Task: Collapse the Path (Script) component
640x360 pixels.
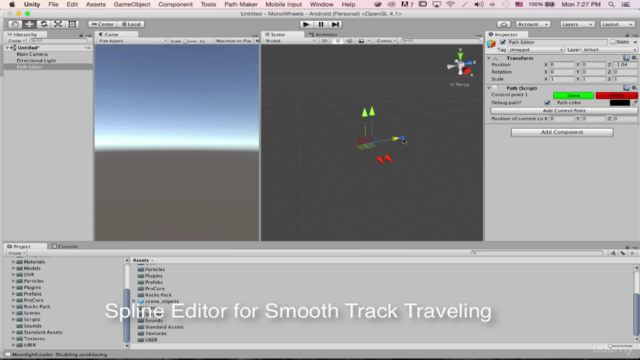Action: [x=489, y=88]
